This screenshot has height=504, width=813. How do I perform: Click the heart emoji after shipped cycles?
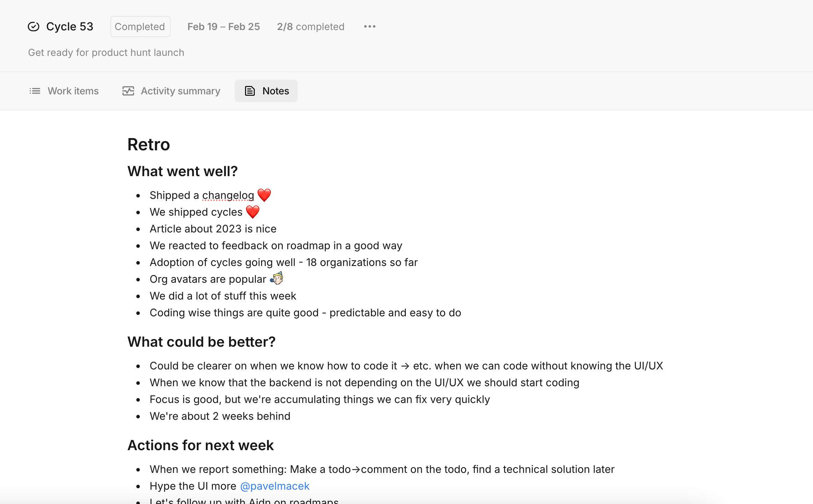click(x=253, y=212)
